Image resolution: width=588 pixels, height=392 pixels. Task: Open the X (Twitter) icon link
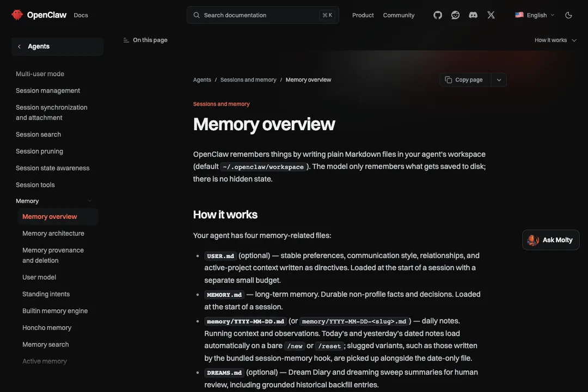point(491,15)
